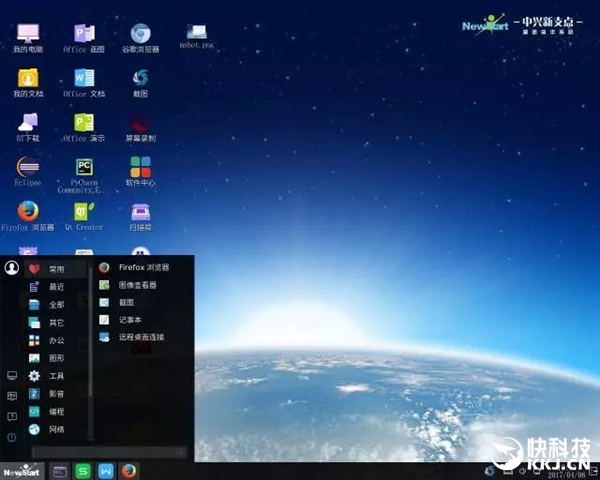Click the green WPS spreadsheet taskbar icon

point(85,470)
